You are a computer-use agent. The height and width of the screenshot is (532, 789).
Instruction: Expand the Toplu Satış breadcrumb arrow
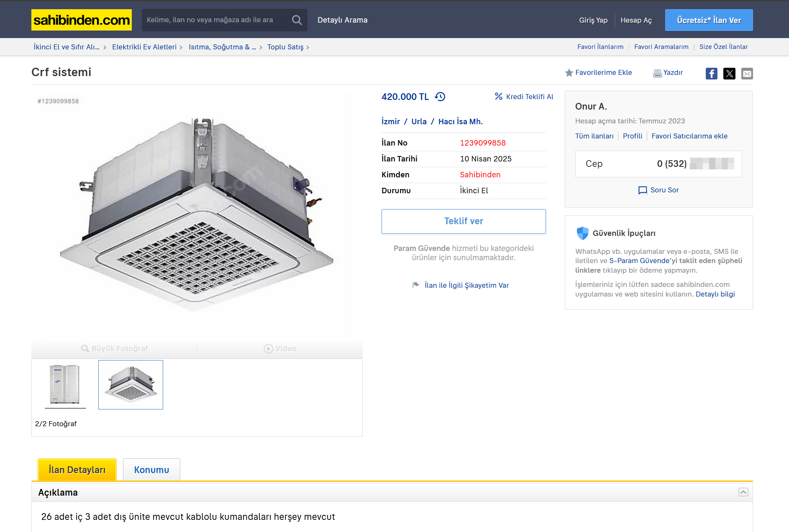pyautogui.click(x=308, y=47)
